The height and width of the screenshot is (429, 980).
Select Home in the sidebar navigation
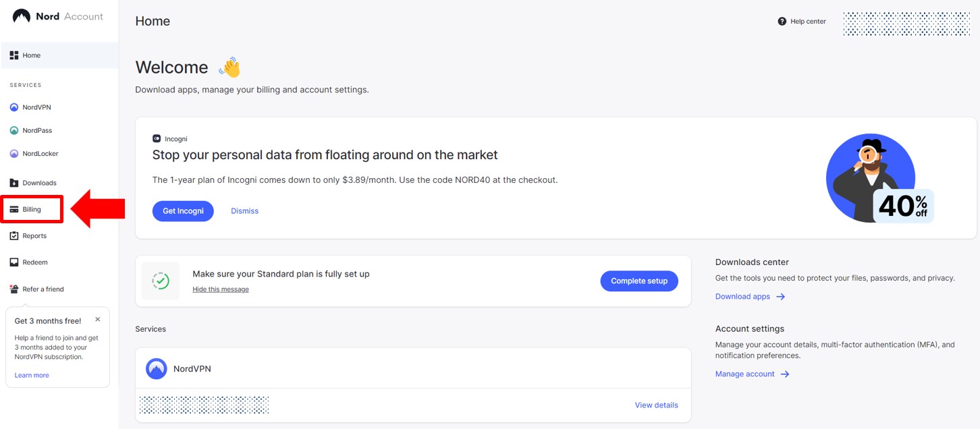point(30,55)
